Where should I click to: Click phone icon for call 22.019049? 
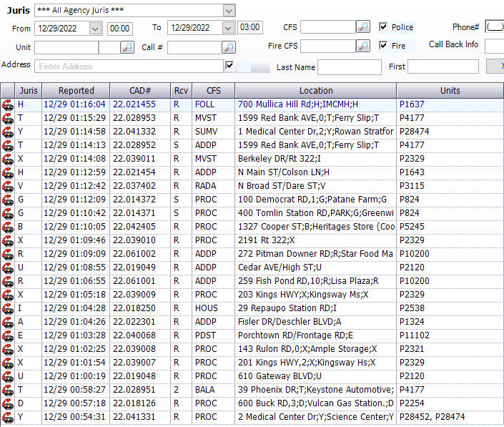point(8,268)
